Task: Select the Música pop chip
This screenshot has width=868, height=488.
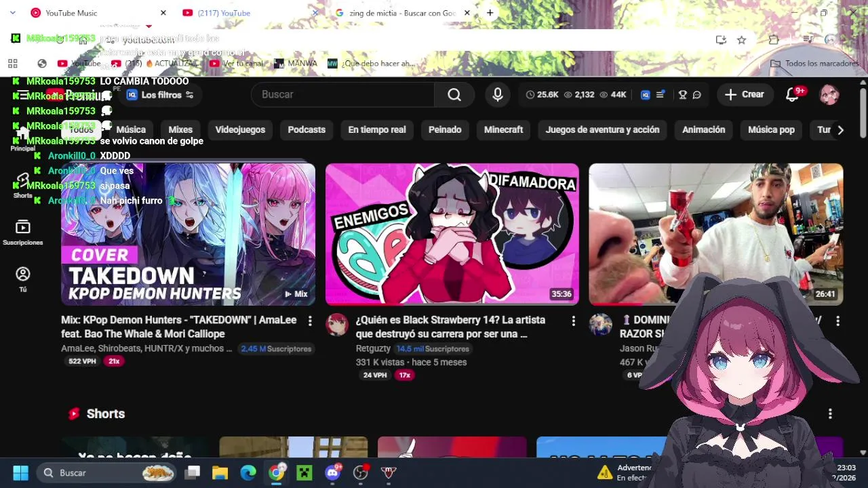Action: 771,129
